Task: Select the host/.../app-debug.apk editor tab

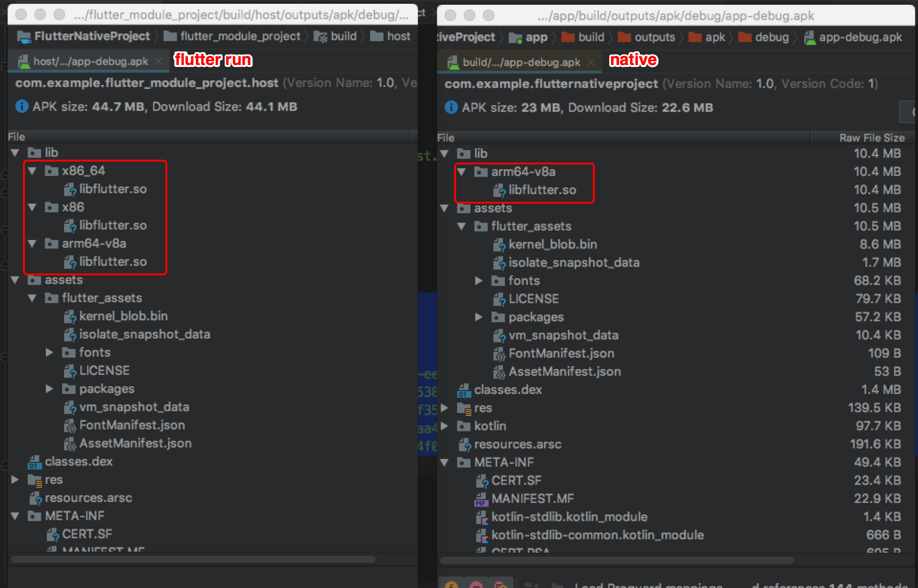Action: click(90, 61)
